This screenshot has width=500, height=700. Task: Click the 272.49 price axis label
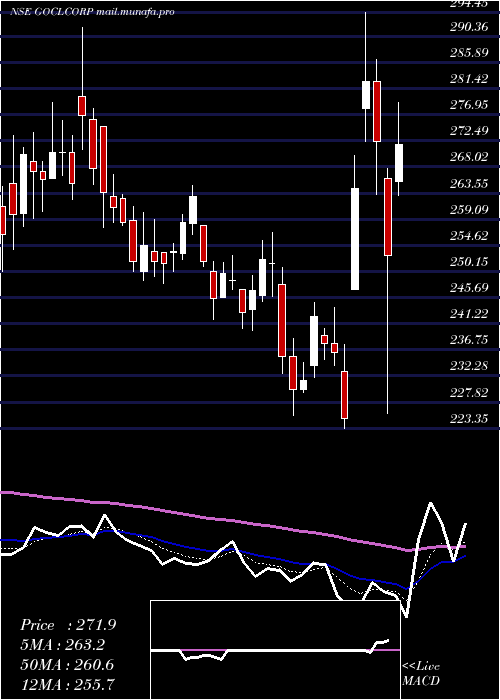468,131
